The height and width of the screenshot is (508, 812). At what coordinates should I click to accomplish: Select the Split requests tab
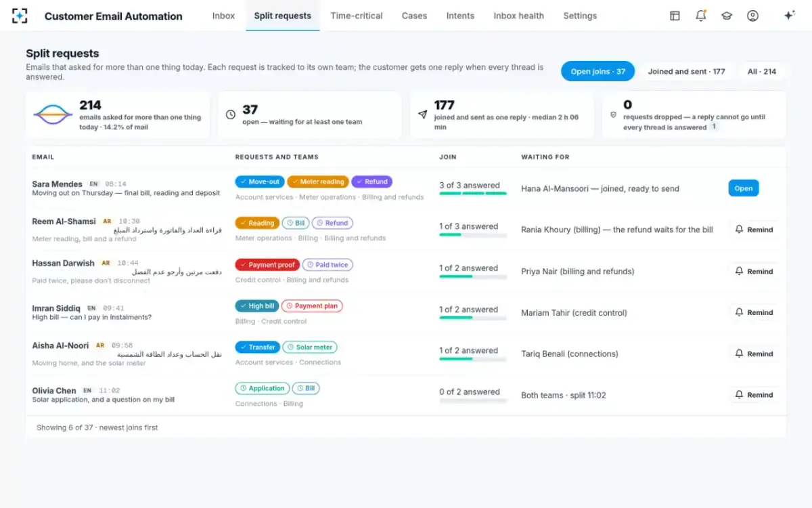click(283, 16)
